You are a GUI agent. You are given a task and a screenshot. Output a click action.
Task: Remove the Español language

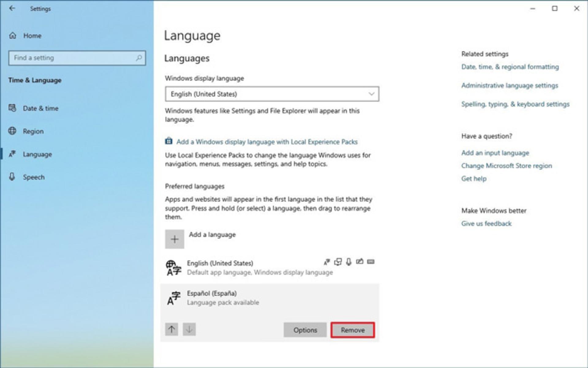(352, 330)
